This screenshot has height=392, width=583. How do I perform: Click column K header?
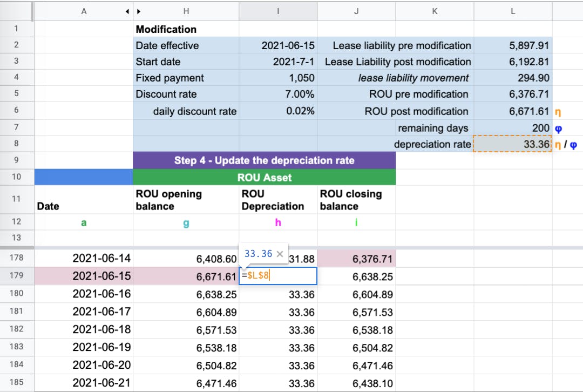(435, 11)
